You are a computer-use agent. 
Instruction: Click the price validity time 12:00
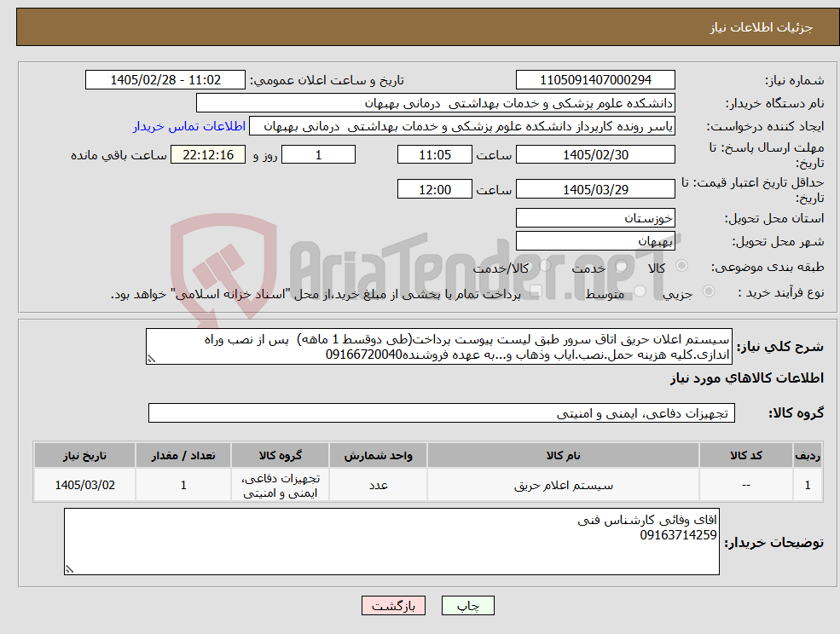coord(434,189)
